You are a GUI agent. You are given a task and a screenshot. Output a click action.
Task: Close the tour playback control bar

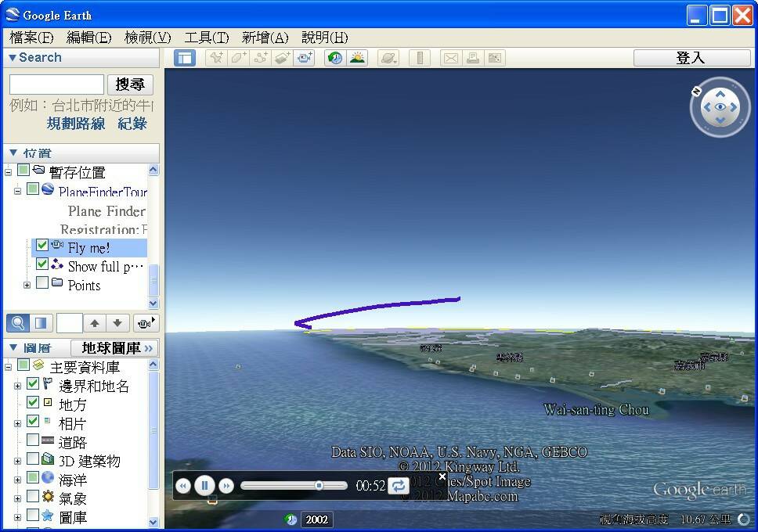(442, 476)
